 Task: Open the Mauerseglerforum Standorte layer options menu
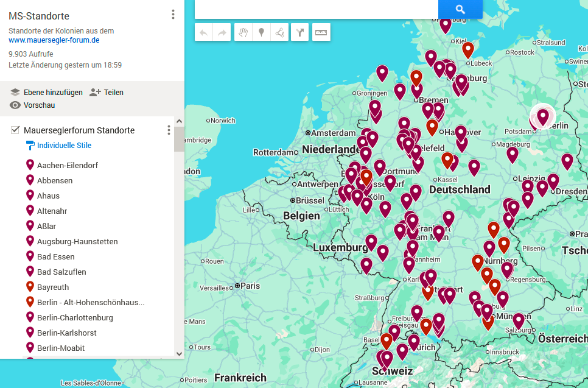coord(169,130)
